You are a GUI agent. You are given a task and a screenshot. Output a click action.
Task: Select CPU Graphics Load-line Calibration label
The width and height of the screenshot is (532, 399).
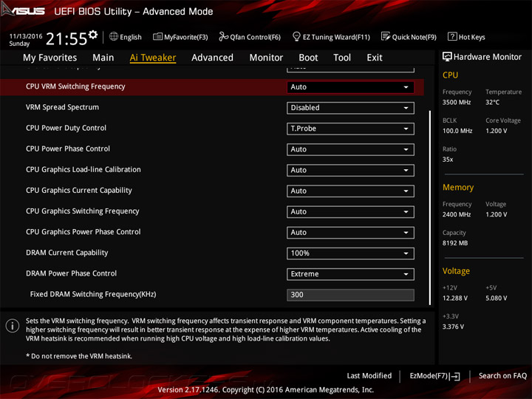coord(83,169)
